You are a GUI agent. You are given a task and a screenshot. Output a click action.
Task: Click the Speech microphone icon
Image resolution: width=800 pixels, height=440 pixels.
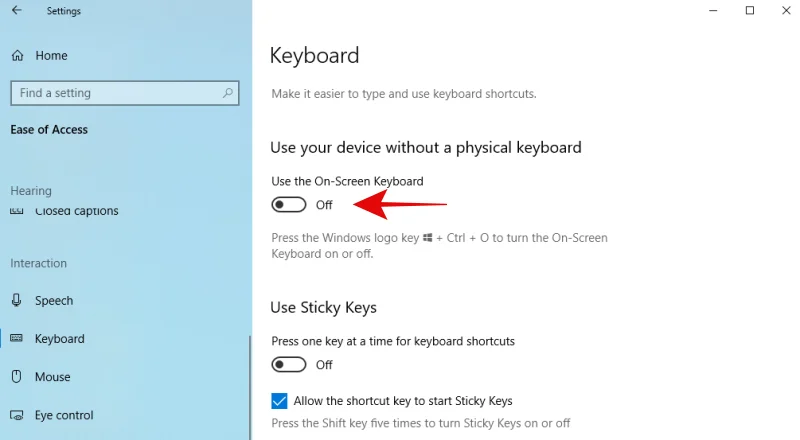tap(17, 301)
